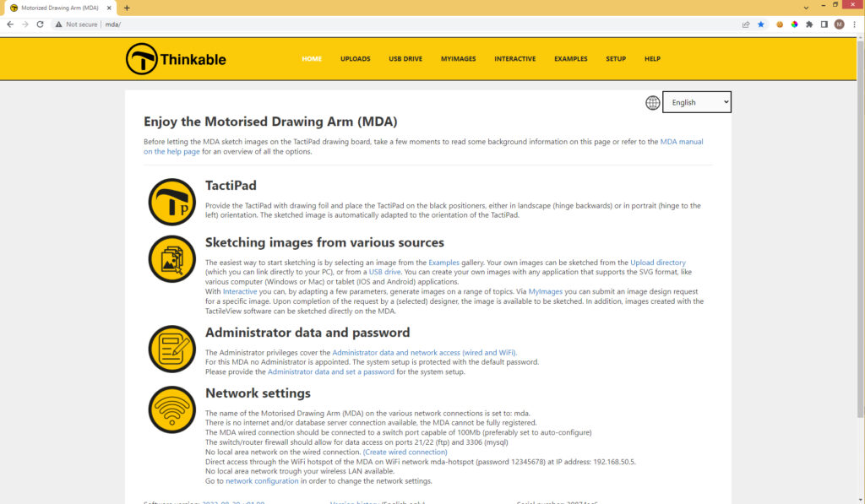
Task: Open Administrator data and network access link
Action: [424, 352]
